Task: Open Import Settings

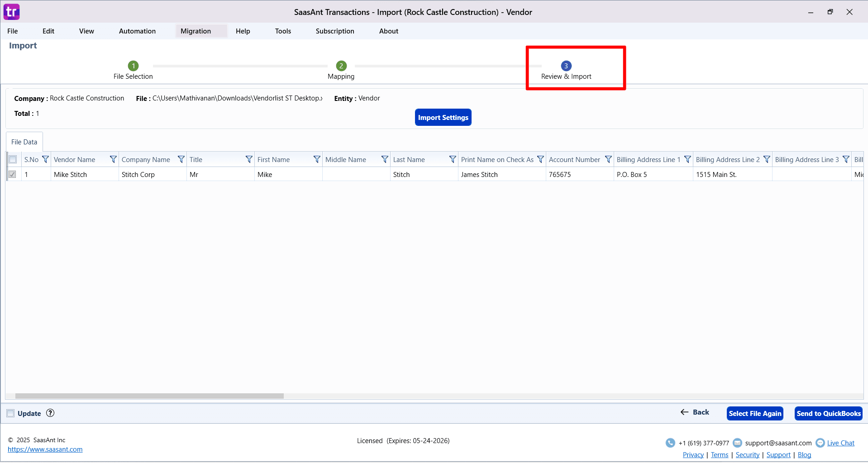Action: coord(443,117)
